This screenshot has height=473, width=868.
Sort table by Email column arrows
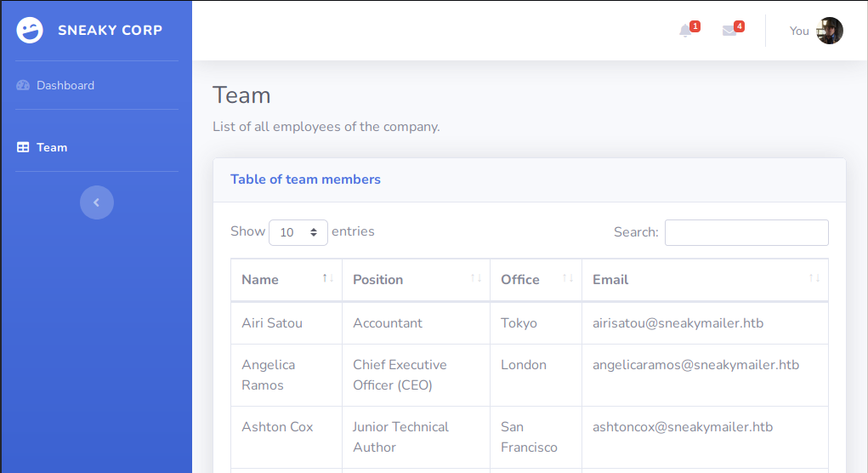click(814, 279)
